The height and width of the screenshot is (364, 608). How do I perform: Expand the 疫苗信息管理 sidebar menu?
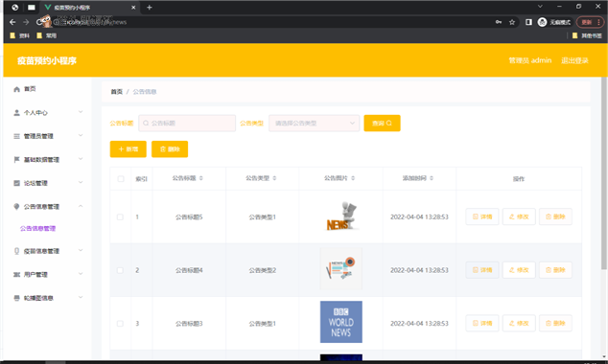click(47, 251)
